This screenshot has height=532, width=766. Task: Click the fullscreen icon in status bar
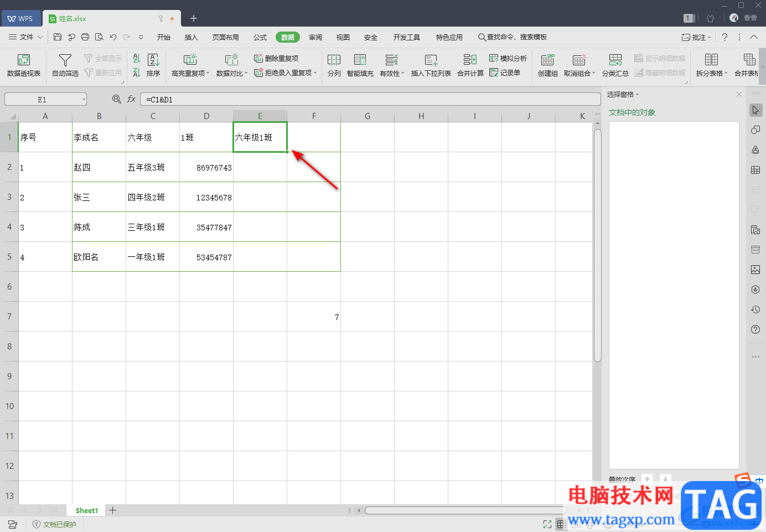547,524
